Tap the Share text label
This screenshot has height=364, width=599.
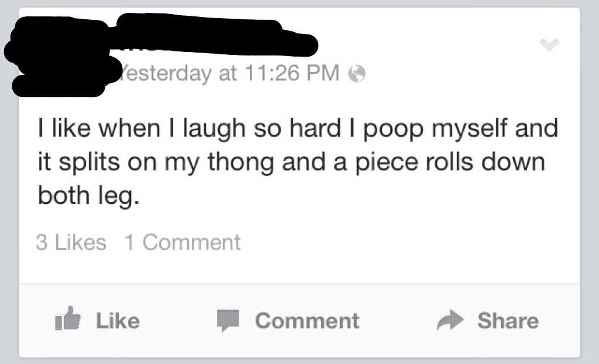tap(508, 321)
